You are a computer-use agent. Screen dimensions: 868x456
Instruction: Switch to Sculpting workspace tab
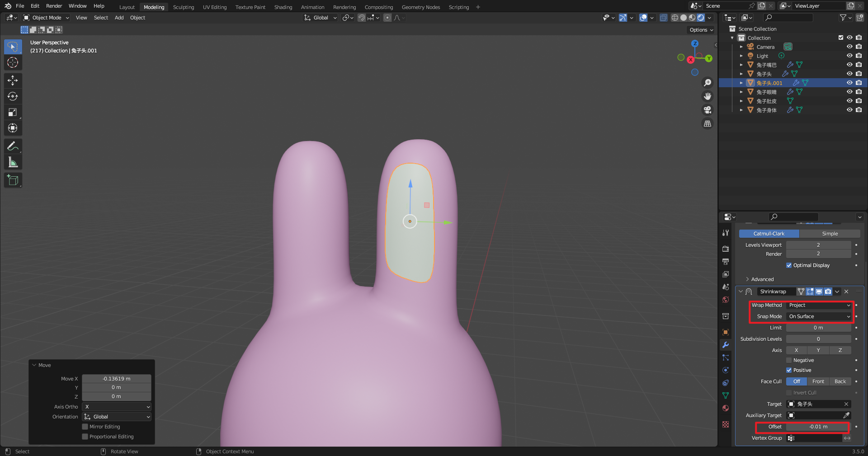[x=184, y=7]
